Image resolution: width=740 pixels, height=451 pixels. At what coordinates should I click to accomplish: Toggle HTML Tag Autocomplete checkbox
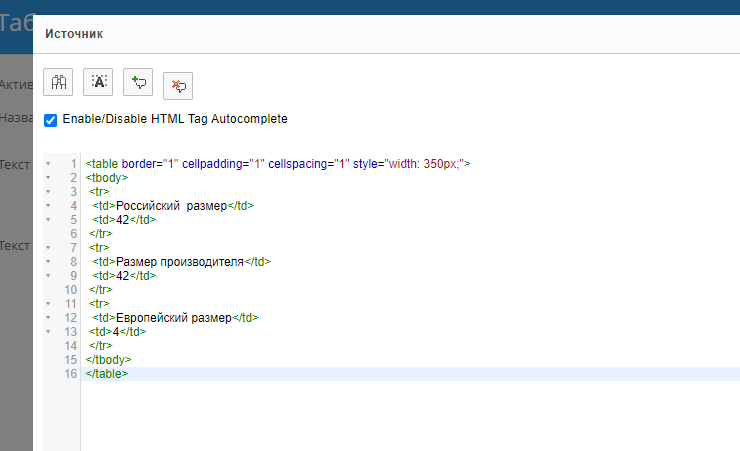coord(51,119)
